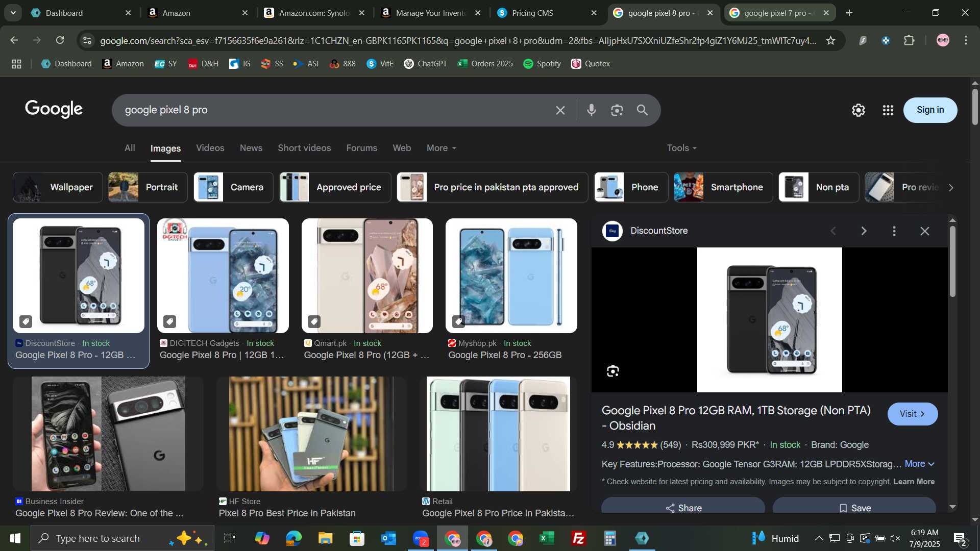The image size is (980, 551).
Task: Open Microsoft Edge from taskbar
Action: 293,538
